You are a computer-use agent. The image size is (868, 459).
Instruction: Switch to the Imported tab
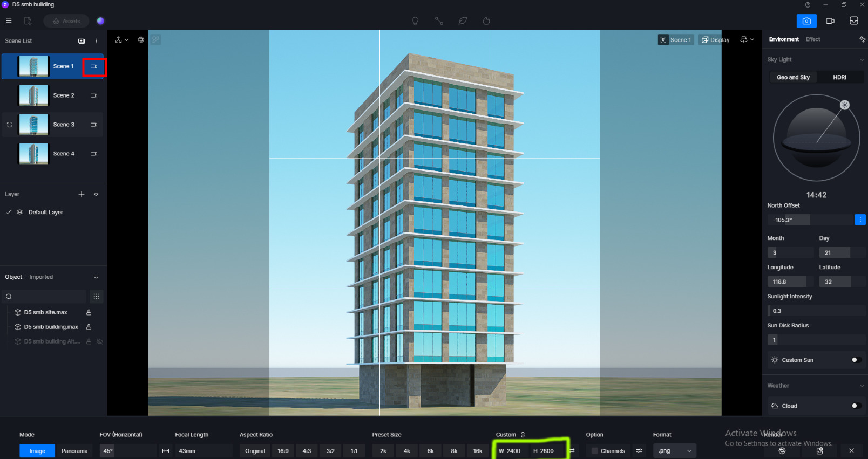coord(41,277)
